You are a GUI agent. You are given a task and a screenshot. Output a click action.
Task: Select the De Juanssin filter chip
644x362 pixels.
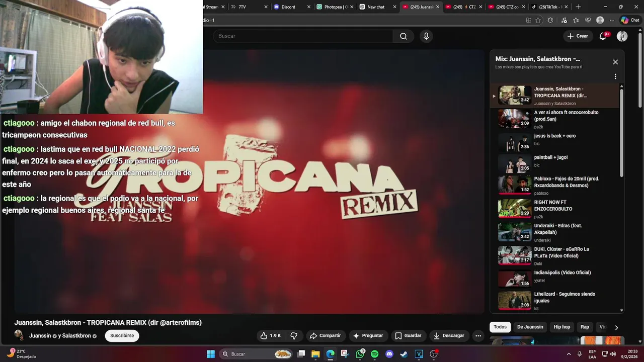[x=530, y=327]
